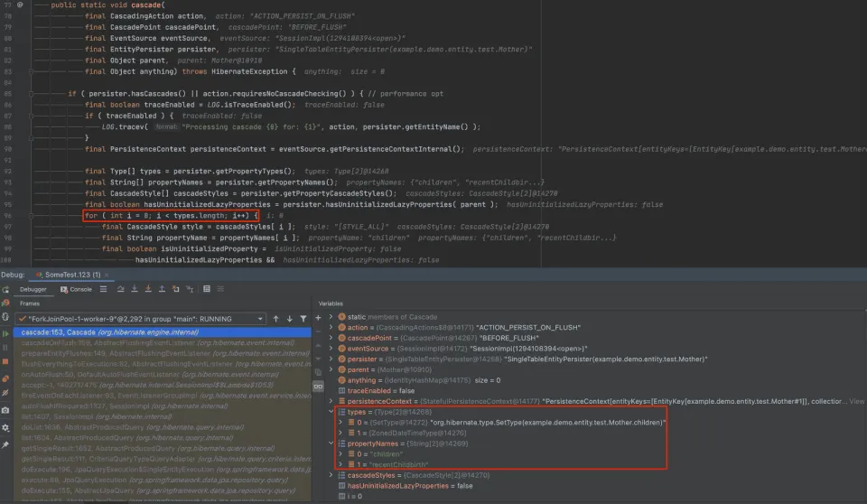Click the Evaluate Expression calculator icon
Image resolution: width=867 pixels, height=504 pixels.
click(x=207, y=289)
